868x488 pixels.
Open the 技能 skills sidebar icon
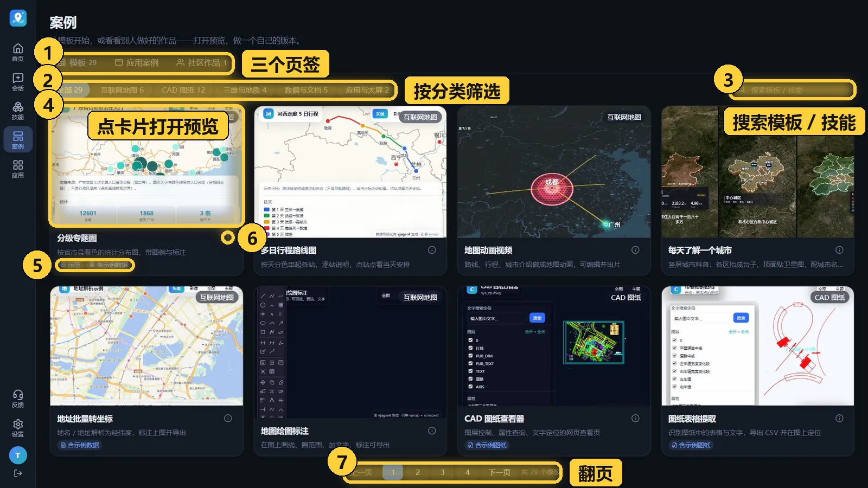click(18, 111)
